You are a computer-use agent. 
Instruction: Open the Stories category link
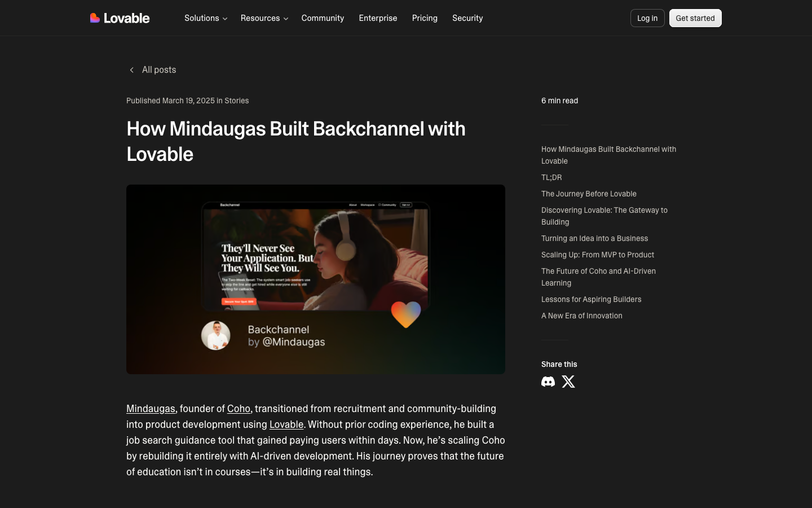[237, 100]
